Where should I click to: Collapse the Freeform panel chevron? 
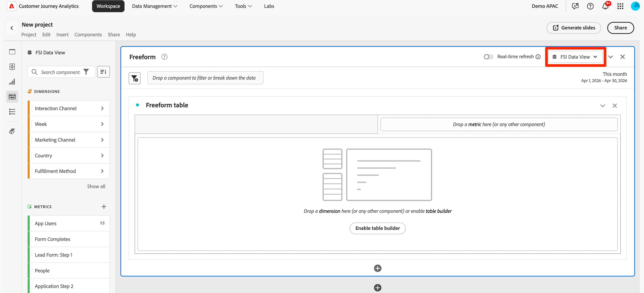610,57
